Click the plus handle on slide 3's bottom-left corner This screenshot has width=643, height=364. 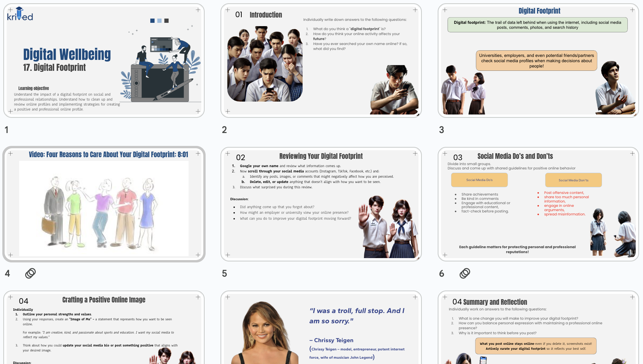tap(445, 112)
